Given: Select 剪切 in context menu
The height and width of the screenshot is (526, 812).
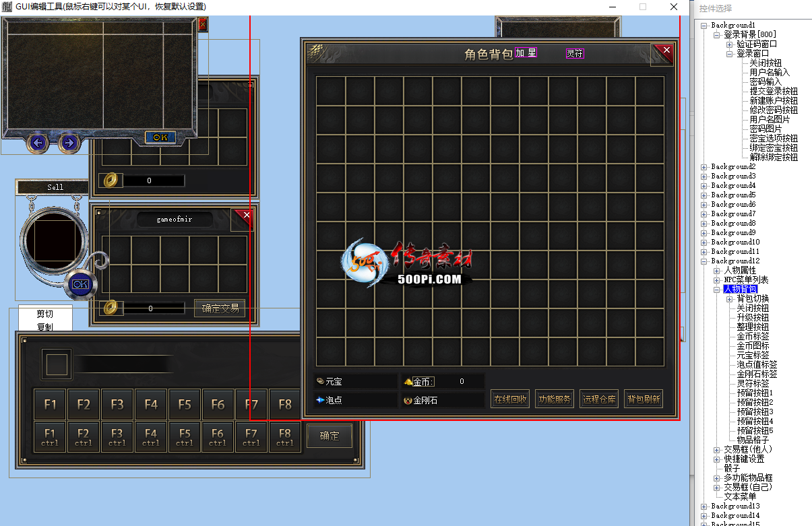Looking at the screenshot, I should pyautogui.click(x=45, y=314).
